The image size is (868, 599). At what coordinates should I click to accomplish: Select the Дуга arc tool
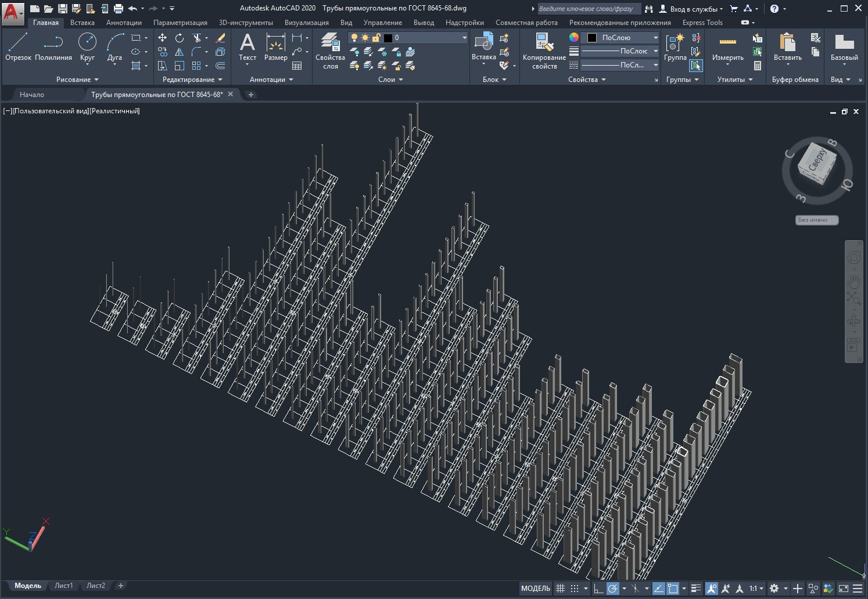coord(115,47)
